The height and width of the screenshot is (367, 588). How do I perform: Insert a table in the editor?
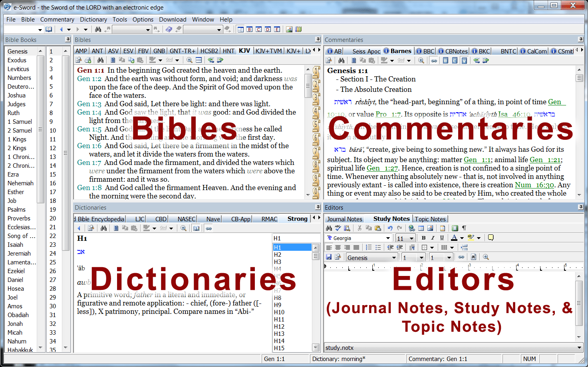point(421,228)
